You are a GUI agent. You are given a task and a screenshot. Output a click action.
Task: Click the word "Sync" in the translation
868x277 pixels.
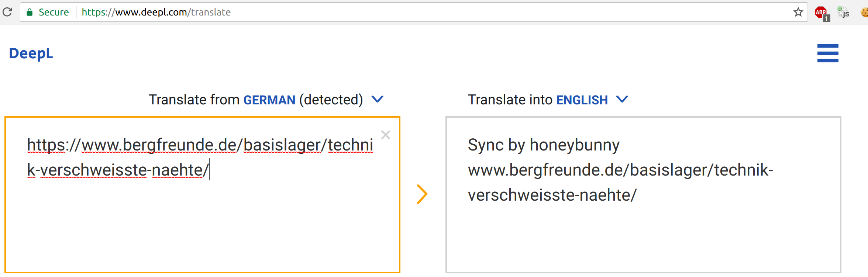[486, 145]
